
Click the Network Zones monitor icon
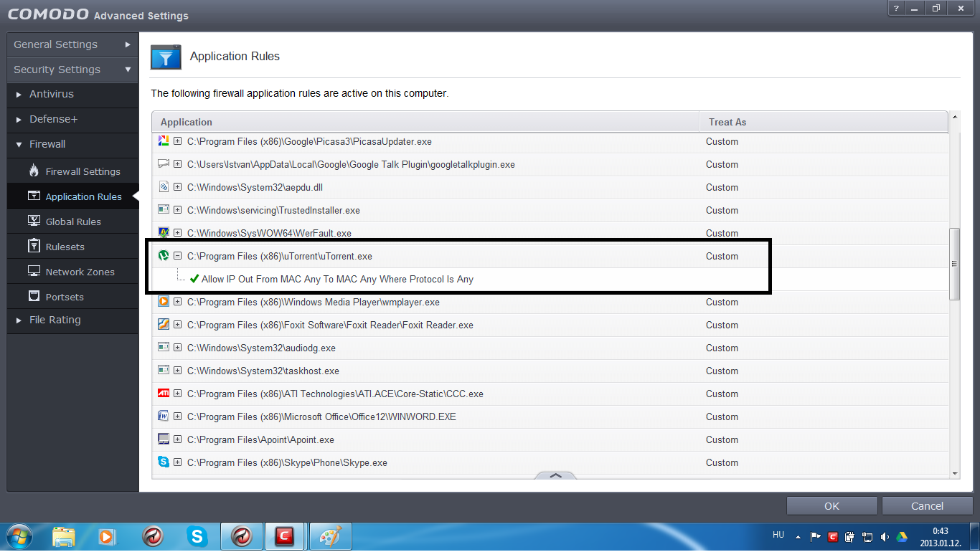click(34, 271)
